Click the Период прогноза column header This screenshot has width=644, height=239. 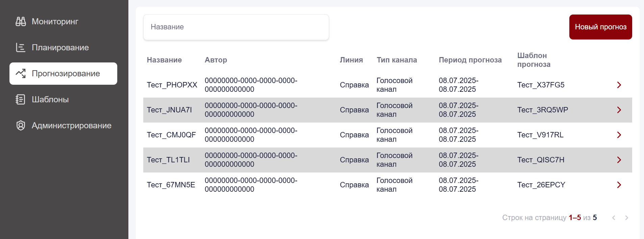[x=470, y=60]
